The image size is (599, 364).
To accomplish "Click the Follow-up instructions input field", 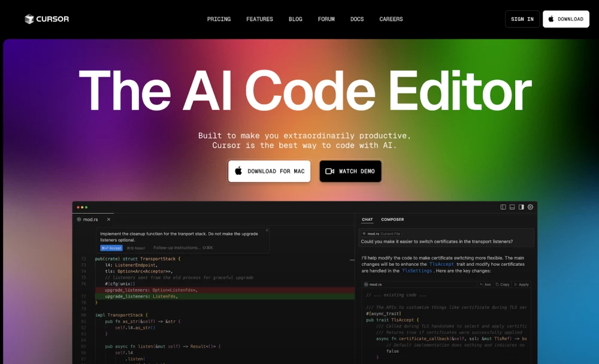I will coord(177,247).
